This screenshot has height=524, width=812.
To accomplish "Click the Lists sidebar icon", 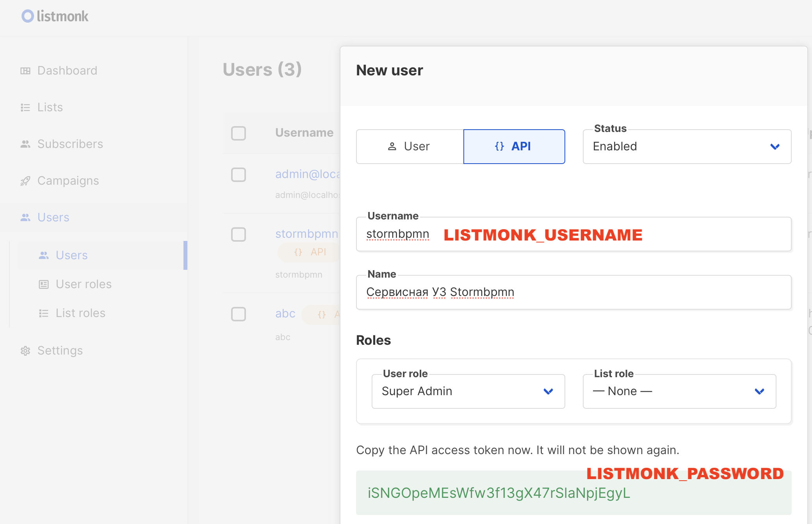I will tap(25, 107).
